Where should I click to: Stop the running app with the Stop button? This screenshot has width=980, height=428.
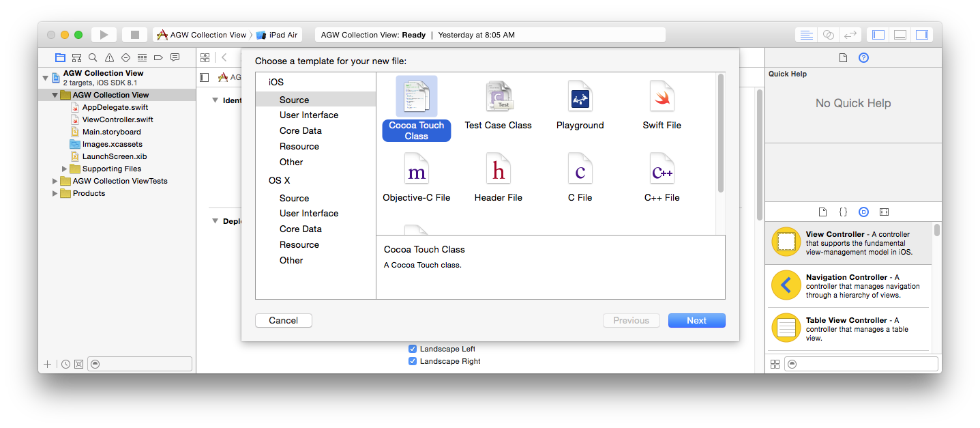click(x=134, y=35)
